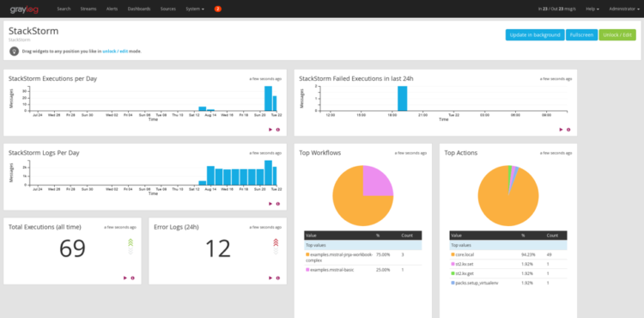Click the Fullscreen button
This screenshot has height=318, width=644.
581,35
